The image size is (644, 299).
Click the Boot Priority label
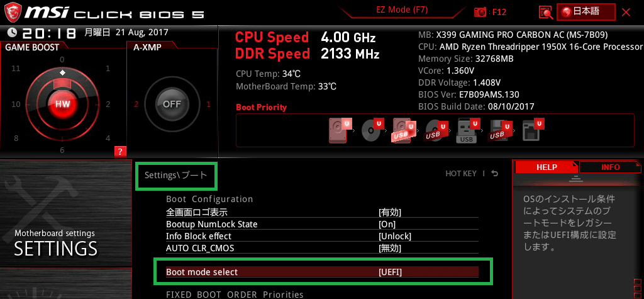261,108
